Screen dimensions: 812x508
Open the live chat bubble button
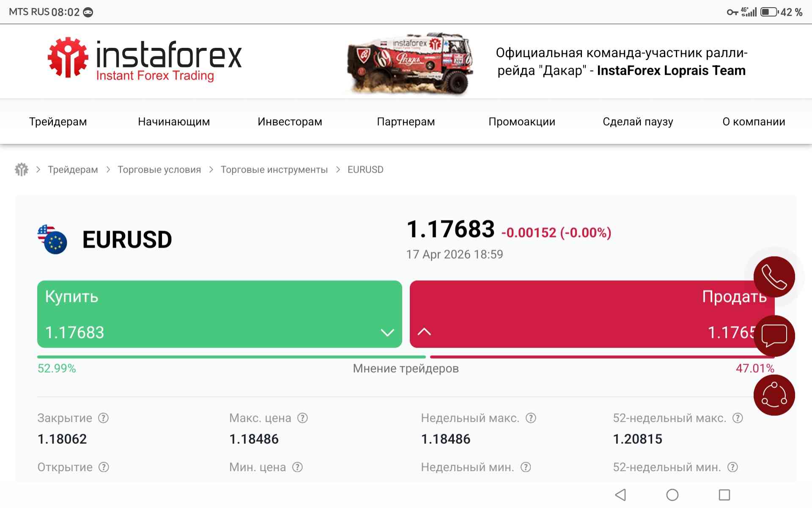click(x=774, y=336)
